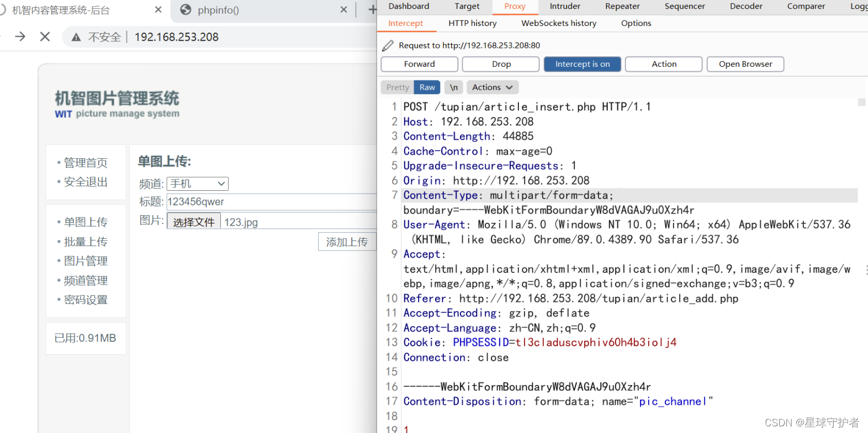Image resolution: width=868 pixels, height=433 pixels.
Task: Open 单图上传 in the sidebar
Action: [86, 222]
